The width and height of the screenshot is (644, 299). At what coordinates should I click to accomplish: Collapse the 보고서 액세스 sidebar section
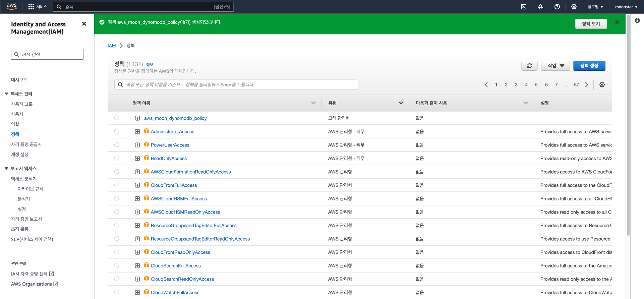click(6, 169)
